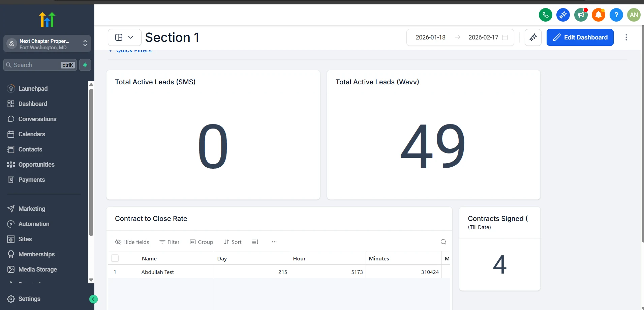Viewport: 644px width, 310px height.
Task: Click the end date 2026-02-17
Action: (x=483, y=37)
